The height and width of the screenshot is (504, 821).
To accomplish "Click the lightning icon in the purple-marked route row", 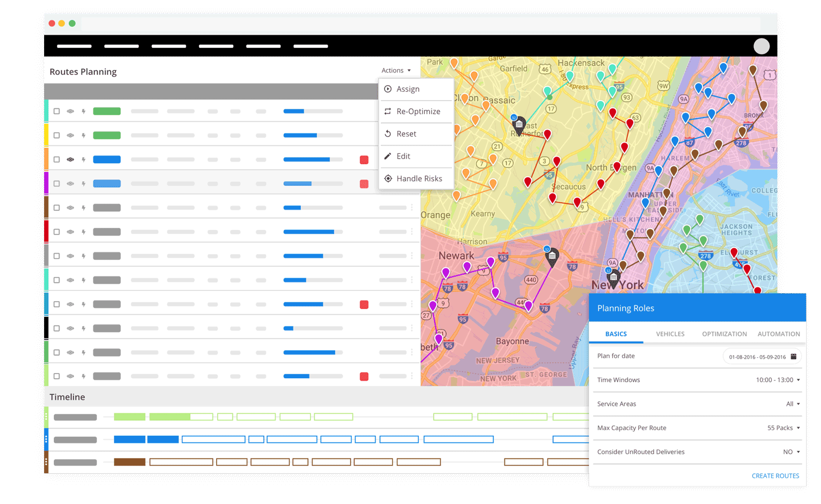I will click(84, 184).
